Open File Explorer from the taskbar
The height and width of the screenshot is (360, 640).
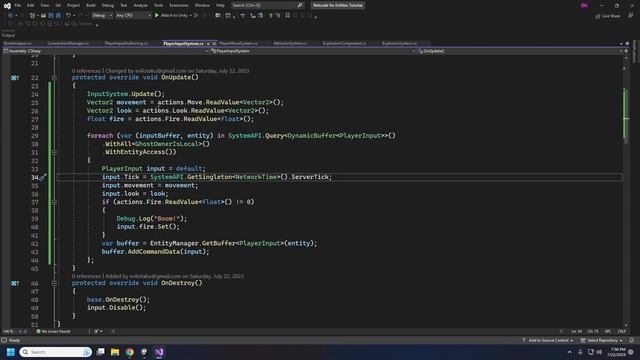115,352
